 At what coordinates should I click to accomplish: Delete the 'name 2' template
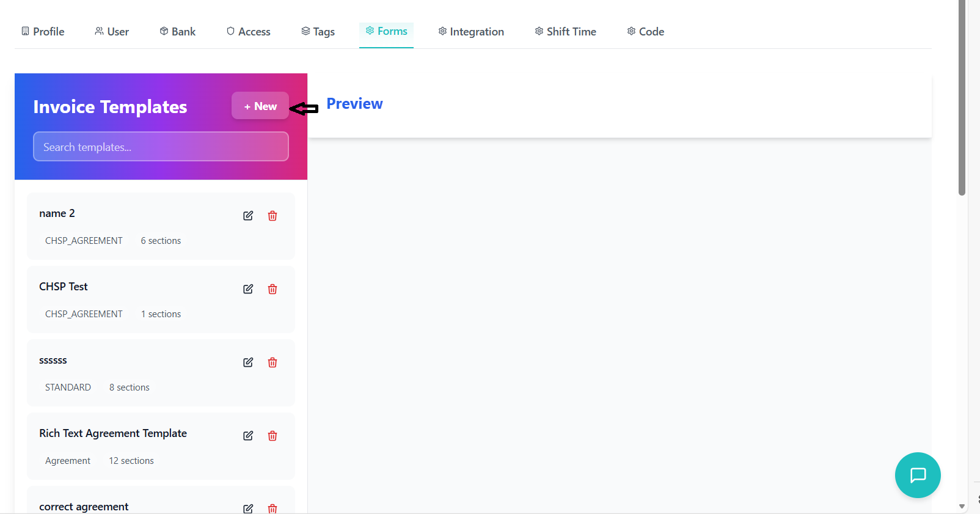(x=272, y=216)
